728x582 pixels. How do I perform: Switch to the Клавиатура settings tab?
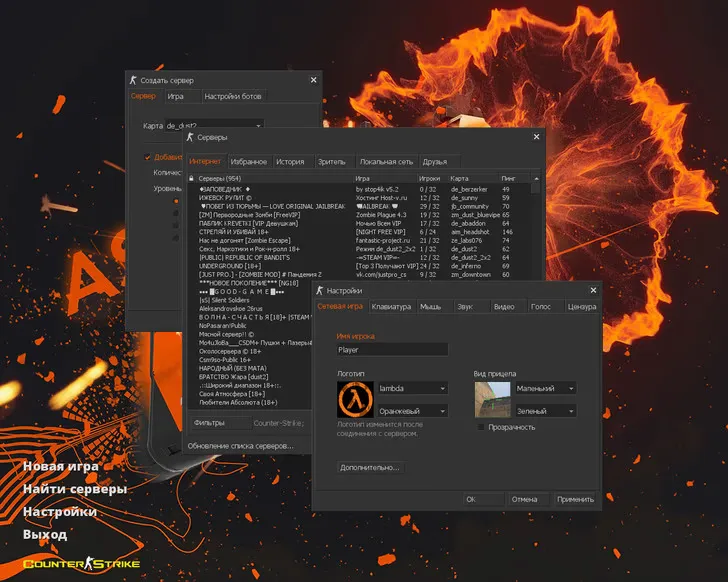[x=390, y=307]
